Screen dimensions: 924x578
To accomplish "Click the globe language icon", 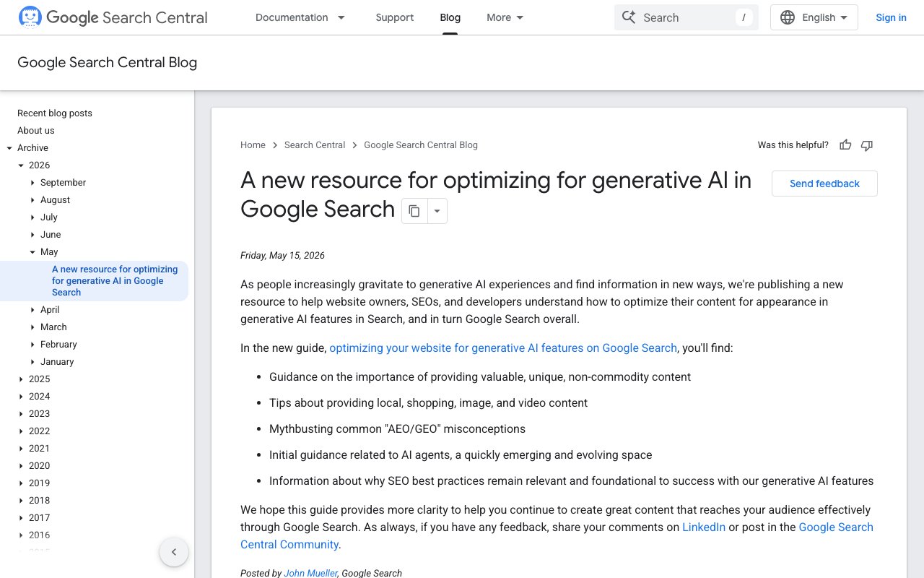I will 788,17.
